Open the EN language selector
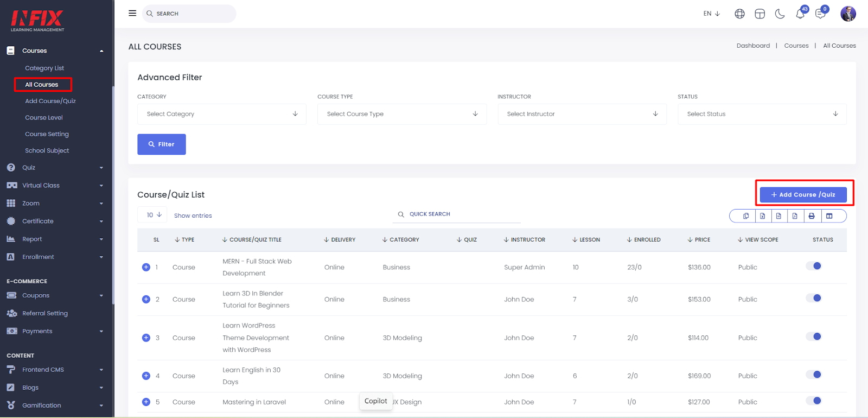 [x=711, y=14]
